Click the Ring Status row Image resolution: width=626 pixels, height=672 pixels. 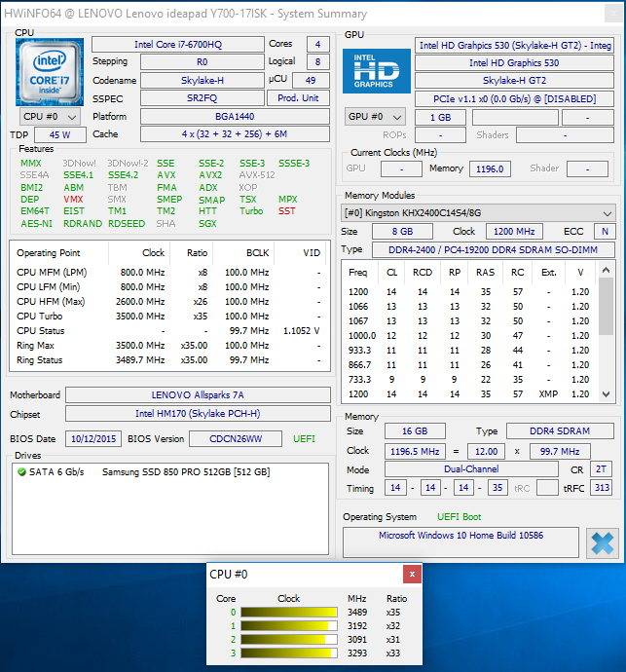coord(168,360)
